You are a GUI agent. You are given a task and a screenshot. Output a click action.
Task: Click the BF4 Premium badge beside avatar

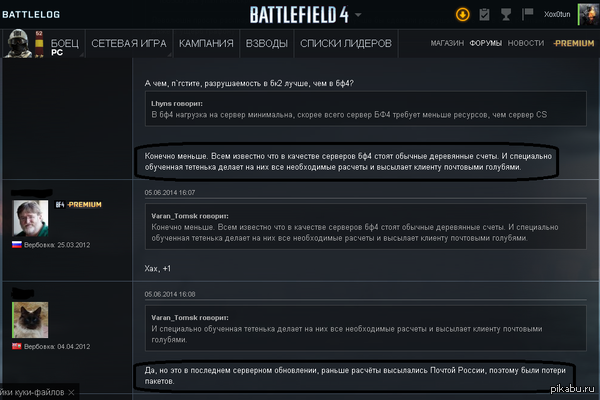coord(78,203)
